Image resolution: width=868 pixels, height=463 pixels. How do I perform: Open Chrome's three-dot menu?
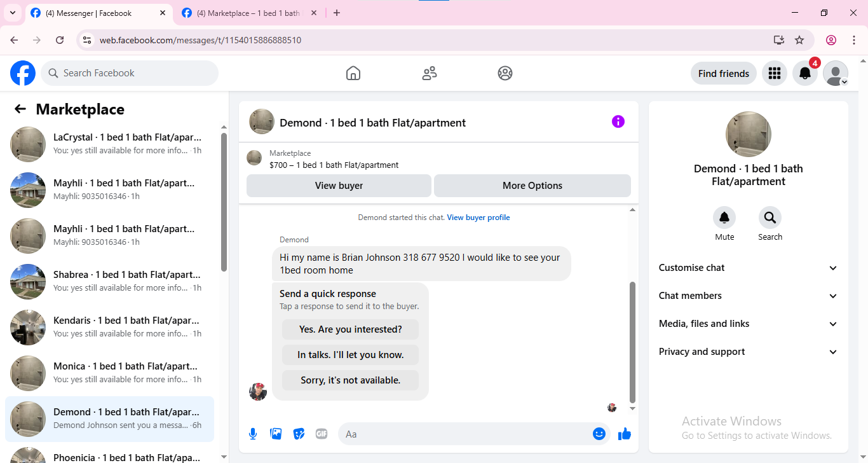tap(853, 40)
